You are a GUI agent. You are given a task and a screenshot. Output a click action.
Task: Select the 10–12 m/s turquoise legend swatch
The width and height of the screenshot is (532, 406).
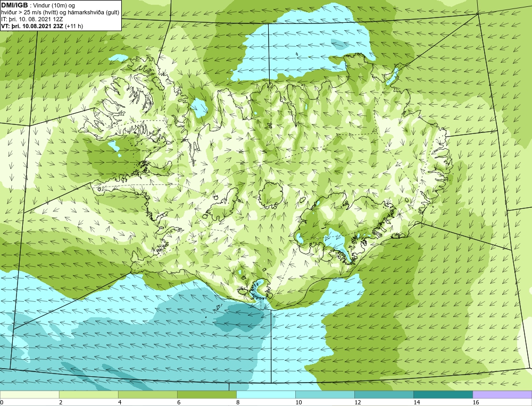click(325, 394)
